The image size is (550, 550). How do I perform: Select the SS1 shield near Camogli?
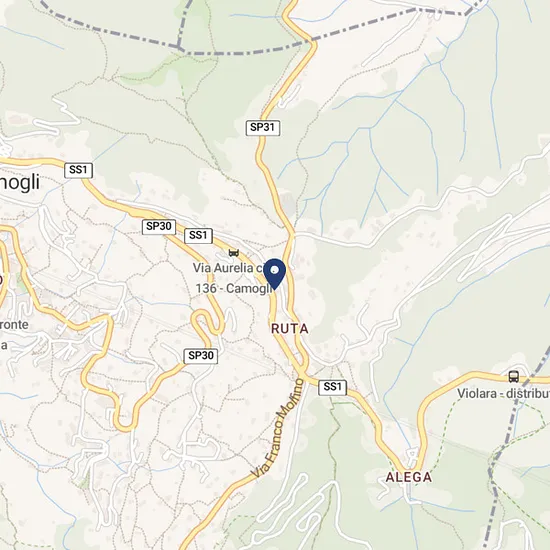click(x=79, y=170)
